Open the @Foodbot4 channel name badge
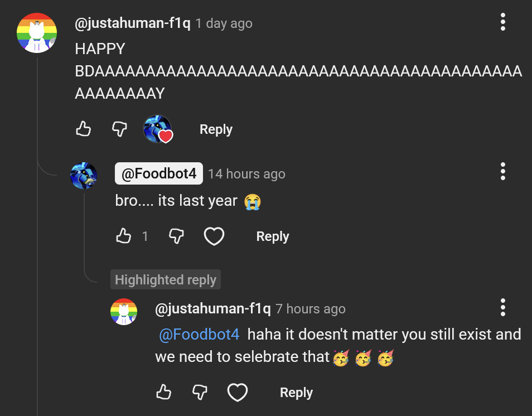Viewport: 532px width, 416px height. 159,174
